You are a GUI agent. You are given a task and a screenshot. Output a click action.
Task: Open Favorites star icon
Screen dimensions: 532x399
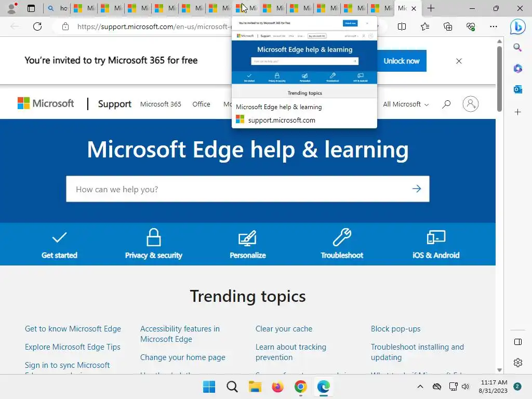tap(425, 26)
